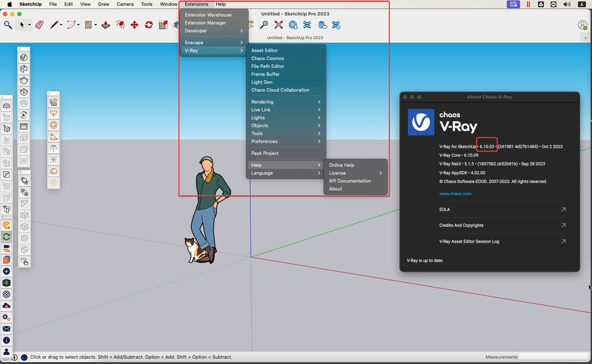Add a V-Ray spot light
Image resolution: width=592 pixels, height=364 pixels.
tap(54, 137)
